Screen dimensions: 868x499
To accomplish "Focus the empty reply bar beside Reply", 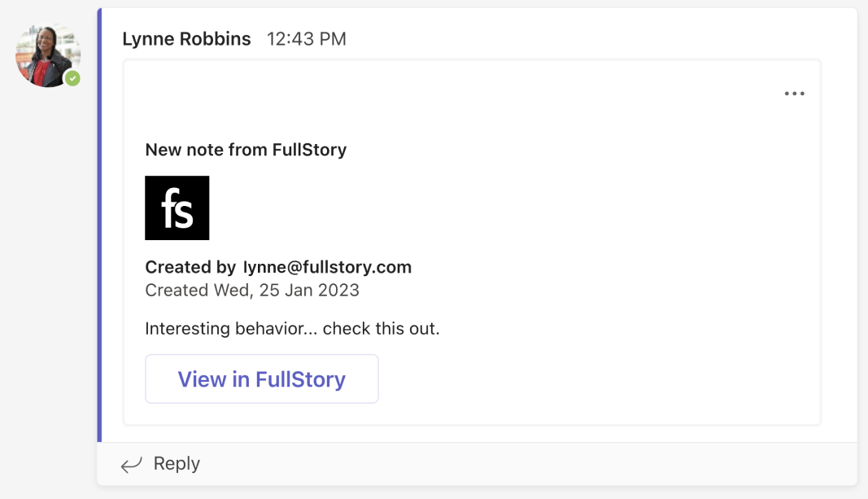I will [526, 464].
